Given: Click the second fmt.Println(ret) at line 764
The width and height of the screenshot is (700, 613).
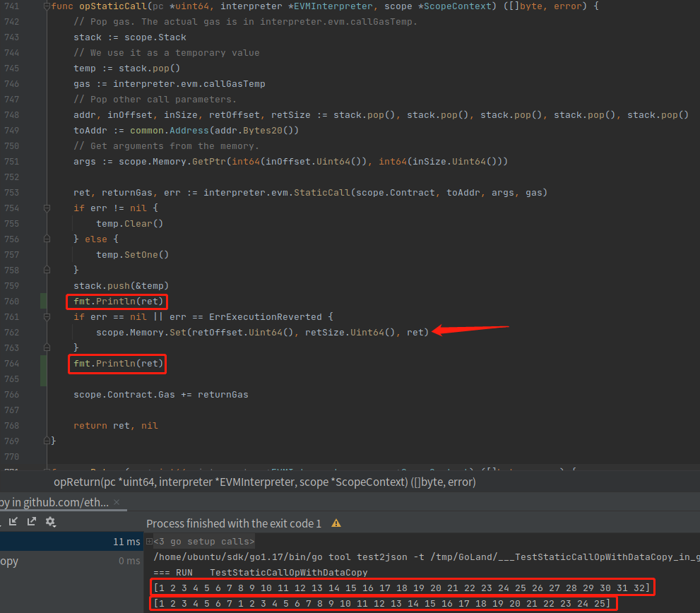Looking at the screenshot, I should coord(119,364).
